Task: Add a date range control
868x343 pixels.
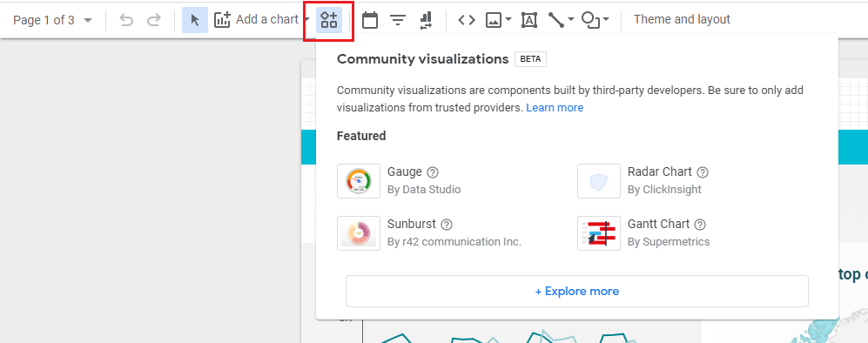Action: 370,21
